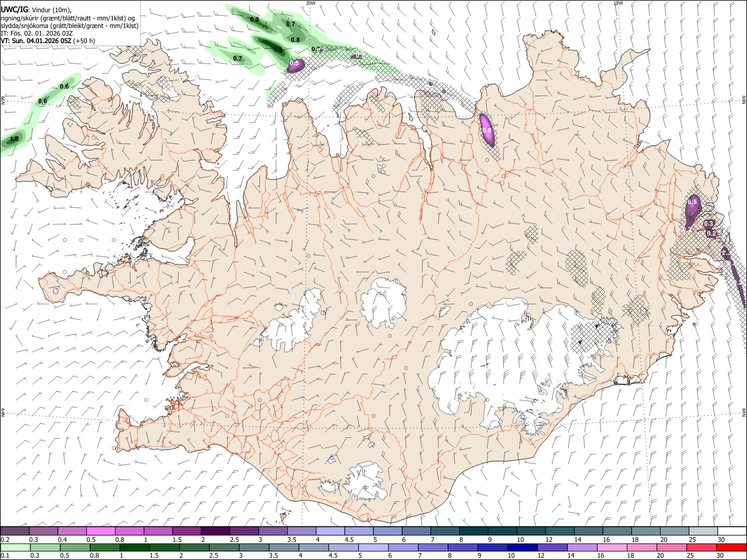Click the valid time 'VT: Sun. 04.01.2026 05Z (+50 h)'
Screen dimensions: 747x560
point(48,41)
